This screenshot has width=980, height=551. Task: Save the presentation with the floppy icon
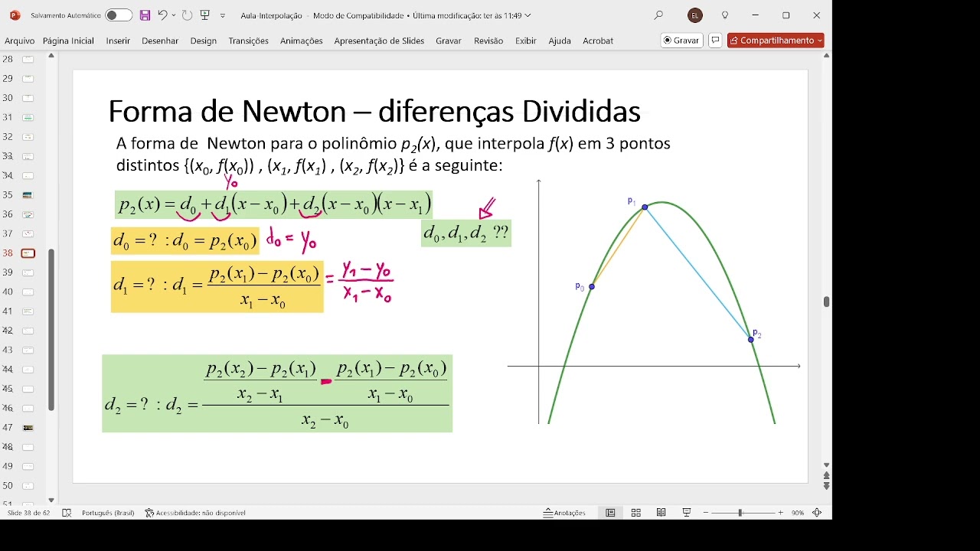coord(145,15)
